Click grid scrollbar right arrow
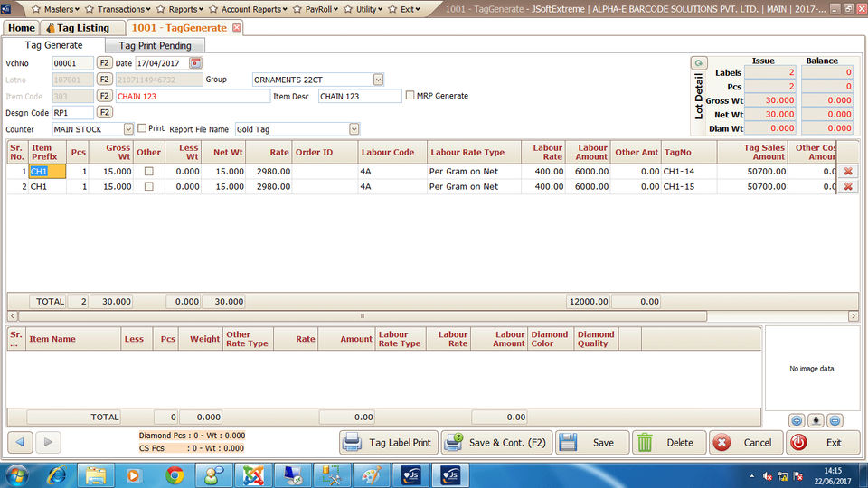The image size is (868, 488). pyautogui.click(x=853, y=316)
